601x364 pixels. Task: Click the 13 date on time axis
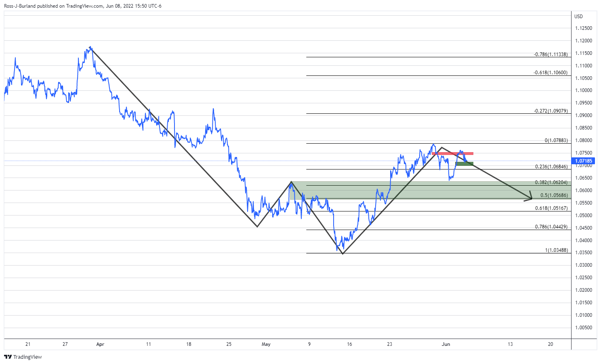tap(510, 344)
